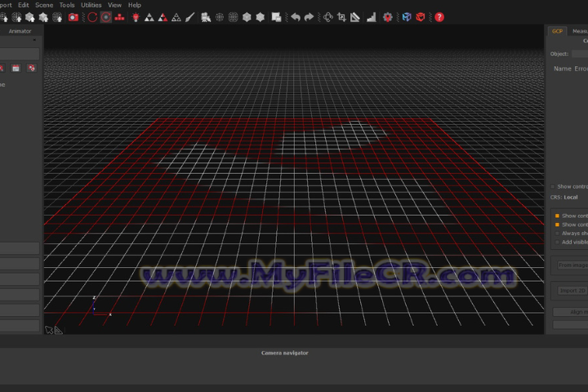Select the red triangles selection icon
Image resolution: width=588 pixels, height=392 pixels.
coord(163,17)
